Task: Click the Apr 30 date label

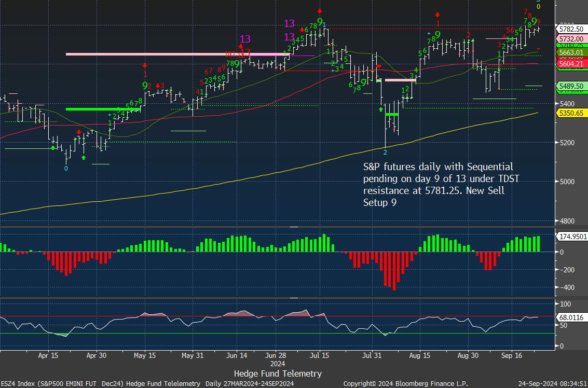Action: (x=97, y=356)
